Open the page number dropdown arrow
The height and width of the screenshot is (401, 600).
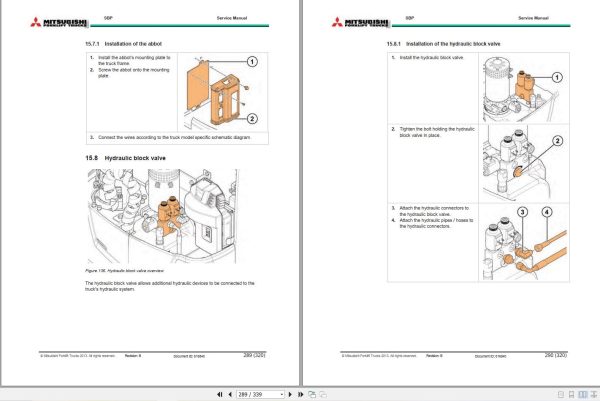point(282,394)
